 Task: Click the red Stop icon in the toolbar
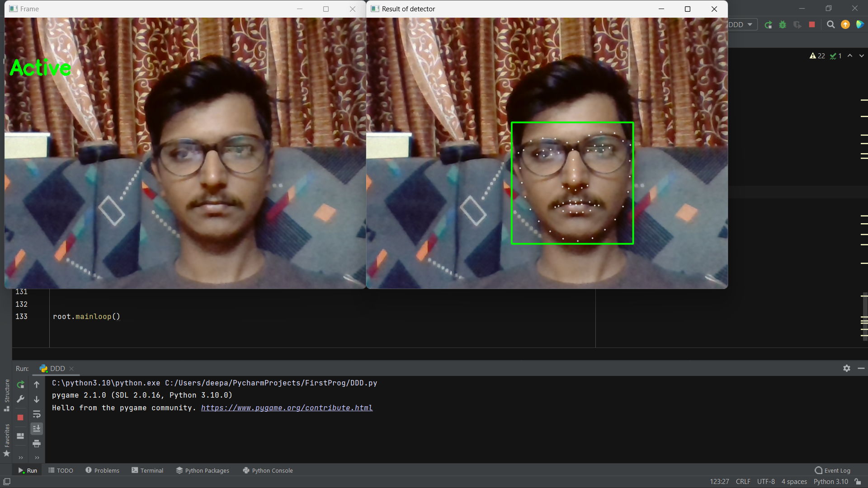[812, 25]
